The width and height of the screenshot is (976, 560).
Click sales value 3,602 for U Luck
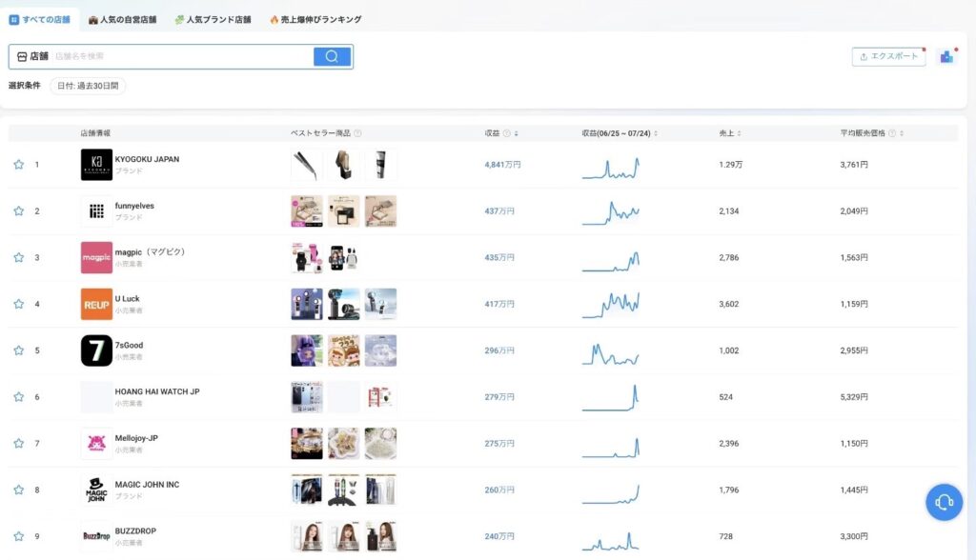(729, 304)
